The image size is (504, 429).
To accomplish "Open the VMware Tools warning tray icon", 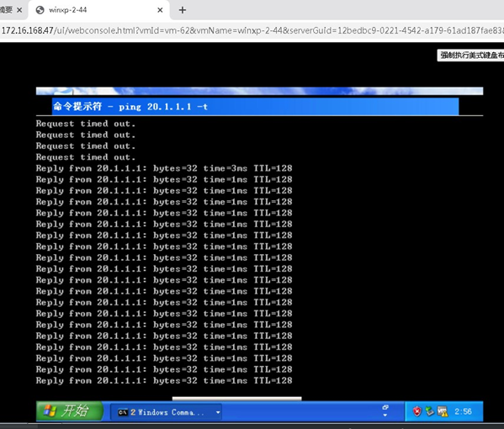I will 443,411.
